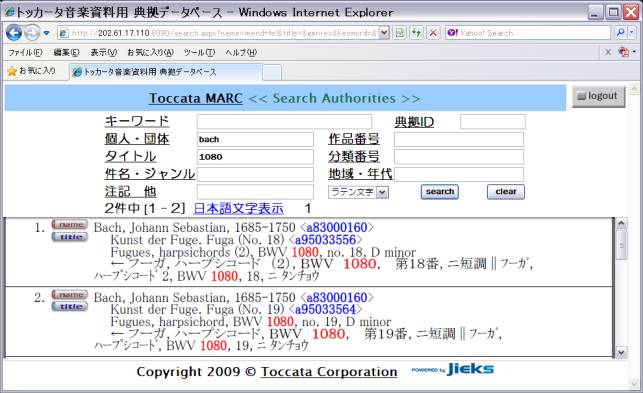Click the キーワード input field
The width and height of the screenshot is (643, 393).
point(284,122)
